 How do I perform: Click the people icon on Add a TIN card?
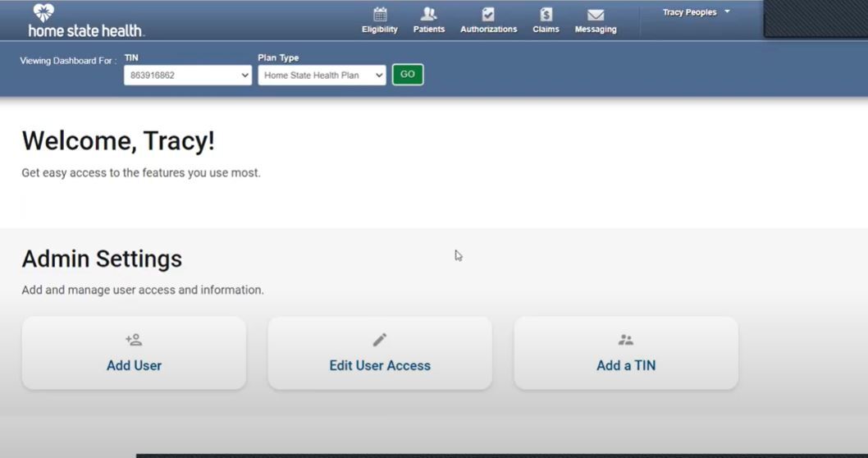point(625,340)
